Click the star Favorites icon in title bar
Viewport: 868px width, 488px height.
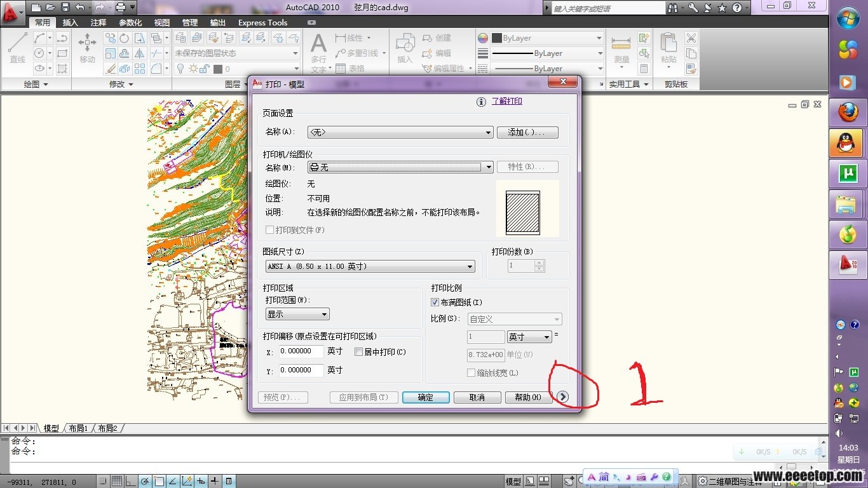click(x=722, y=8)
